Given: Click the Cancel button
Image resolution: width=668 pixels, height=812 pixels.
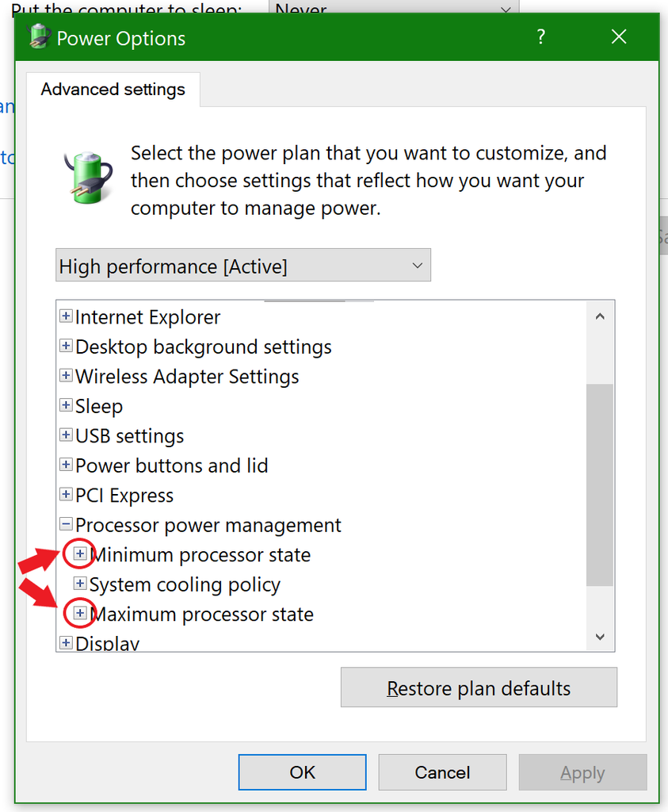Looking at the screenshot, I should click(x=442, y=772).
